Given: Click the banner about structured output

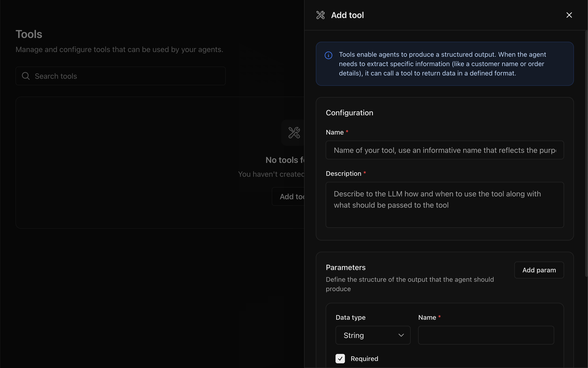Looking at the screenshot, I should (445, 64).
